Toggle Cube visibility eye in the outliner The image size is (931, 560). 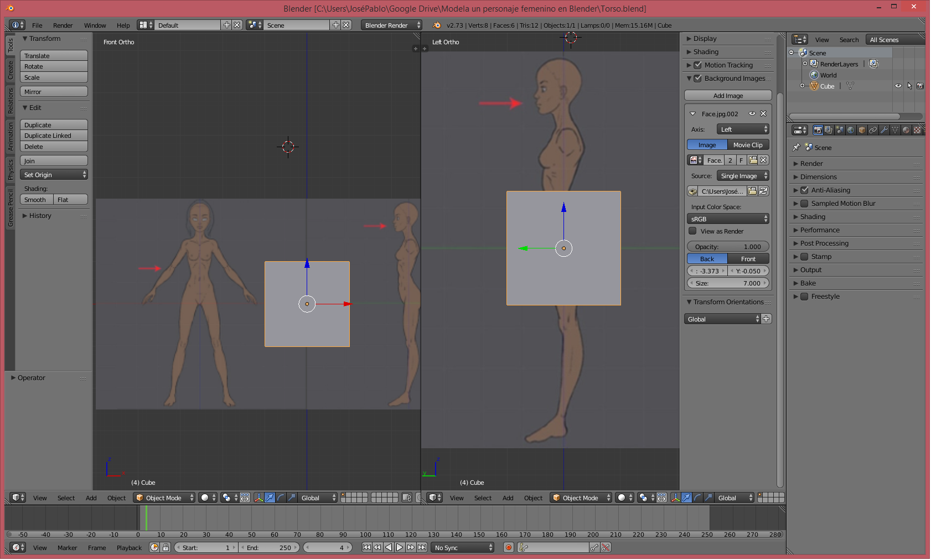click(898, 86)
